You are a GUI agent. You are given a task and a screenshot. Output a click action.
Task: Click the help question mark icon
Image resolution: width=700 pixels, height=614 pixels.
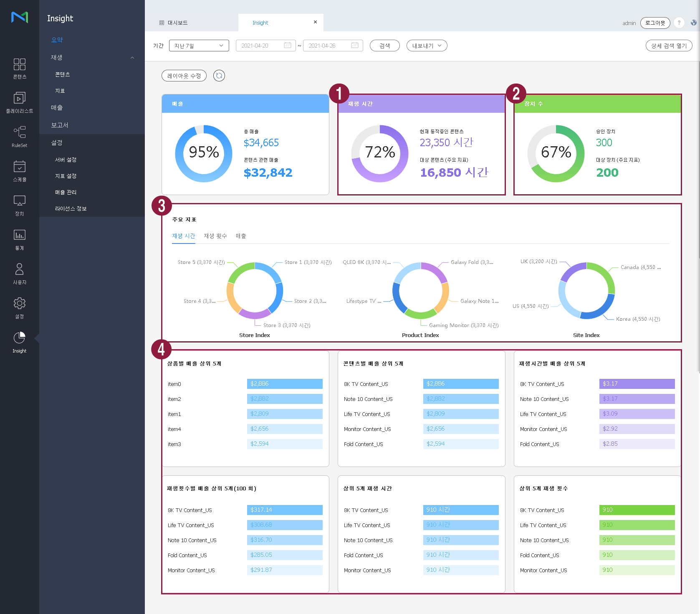tap(679, 23)
